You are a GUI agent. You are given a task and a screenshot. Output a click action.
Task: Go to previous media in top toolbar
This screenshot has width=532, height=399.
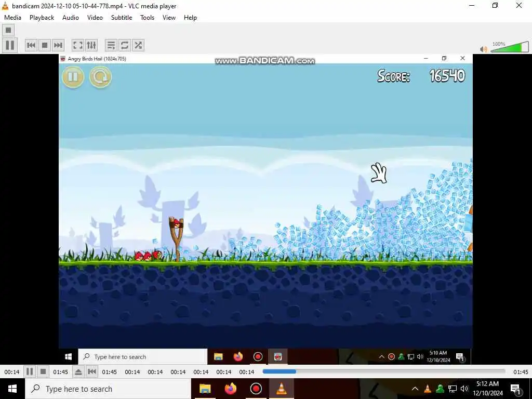click(31, 45)
